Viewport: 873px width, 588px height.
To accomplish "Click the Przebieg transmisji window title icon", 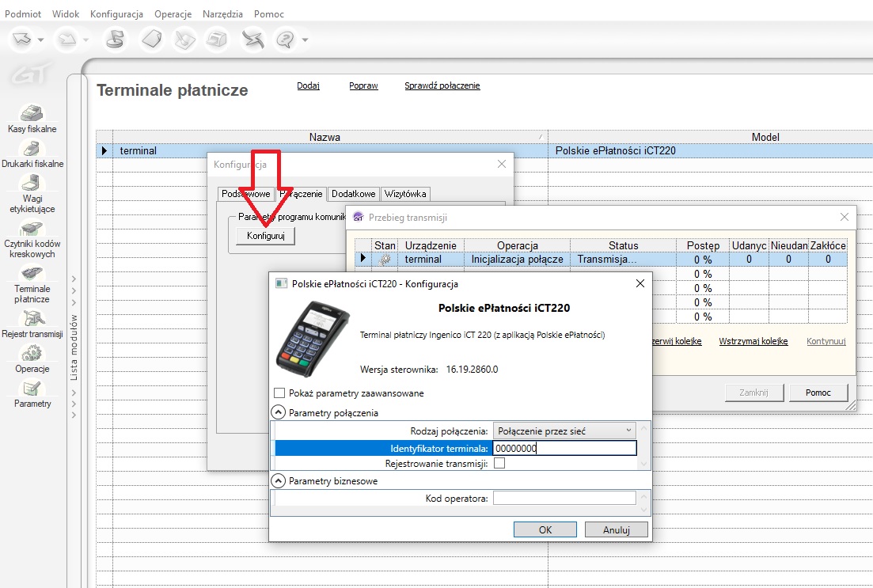I will [358, 217].
